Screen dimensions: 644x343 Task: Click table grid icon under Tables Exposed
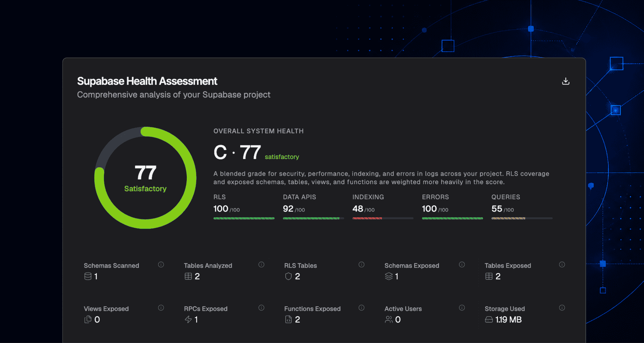489,276
